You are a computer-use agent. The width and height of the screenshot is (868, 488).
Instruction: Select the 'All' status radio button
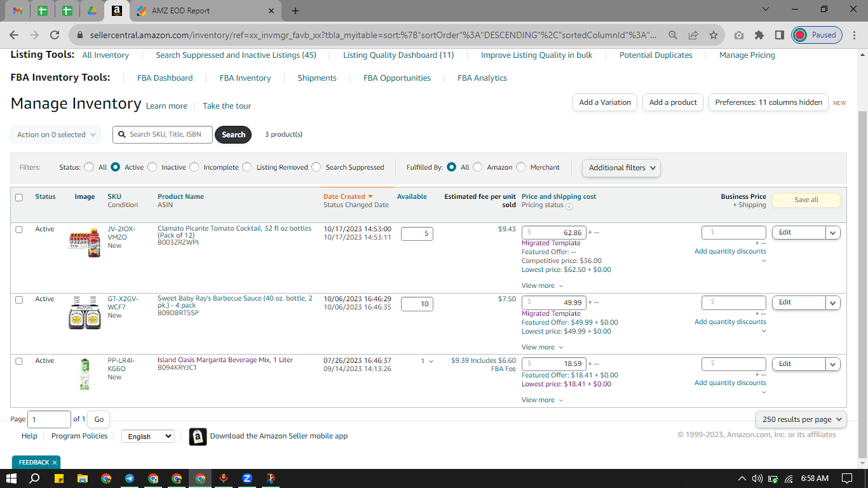89,167
